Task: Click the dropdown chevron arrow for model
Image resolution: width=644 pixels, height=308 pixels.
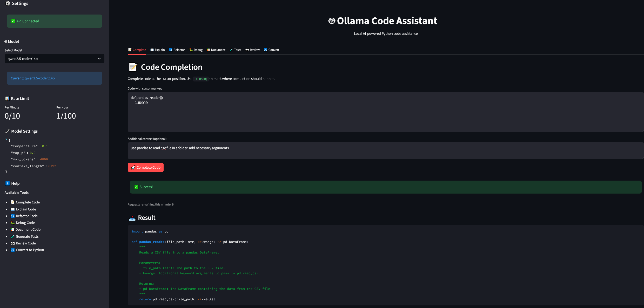Action: pos(99,59)
